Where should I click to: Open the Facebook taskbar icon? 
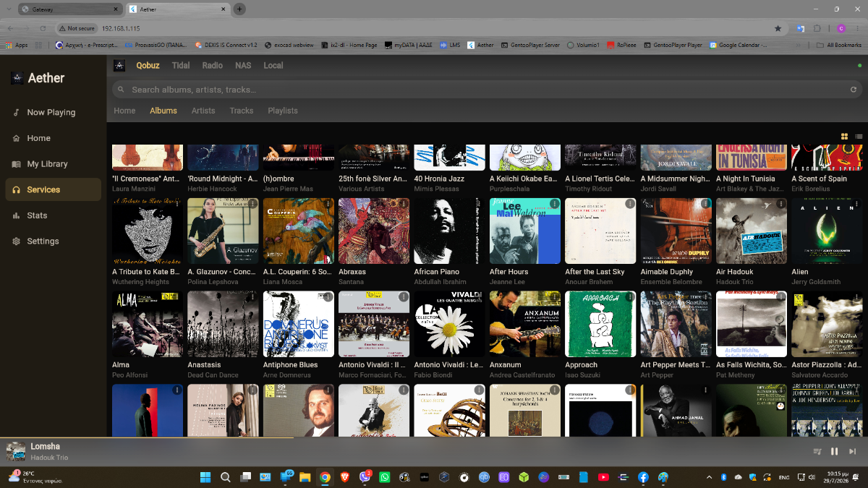[643, 477]
